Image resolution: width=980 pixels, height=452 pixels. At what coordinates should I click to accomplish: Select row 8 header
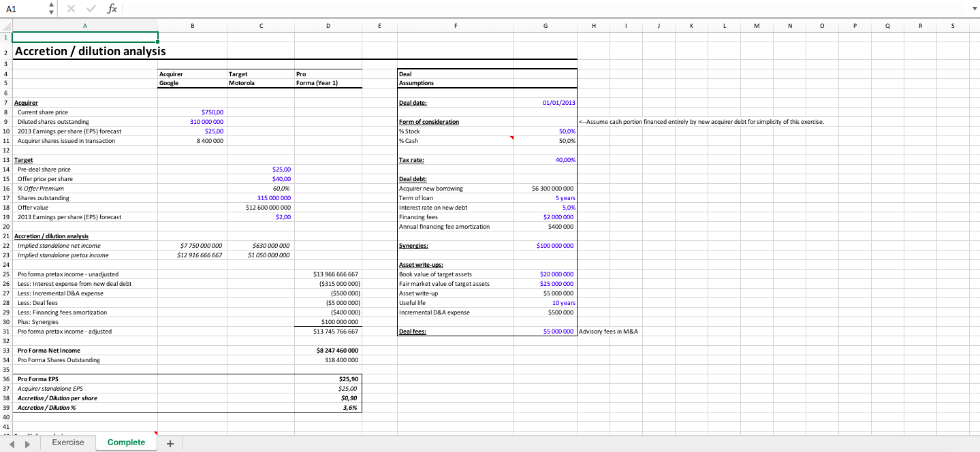tap(5, 112)
